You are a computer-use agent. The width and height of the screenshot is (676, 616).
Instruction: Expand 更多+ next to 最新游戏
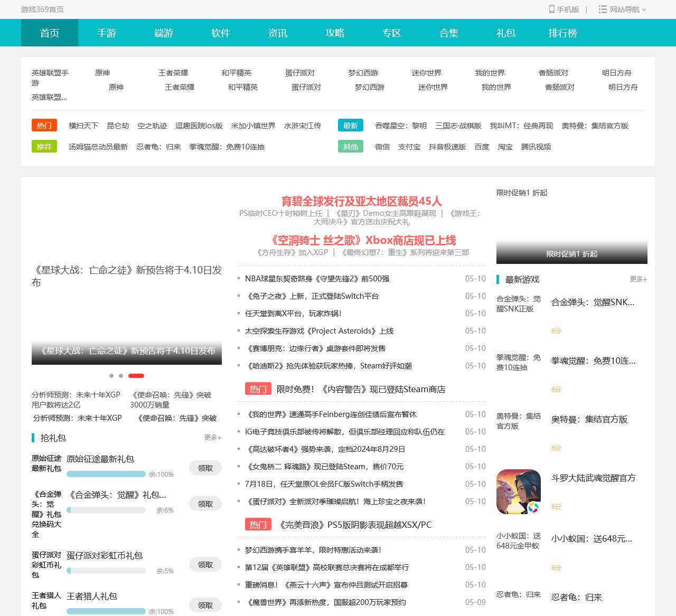tap(639, 279)
